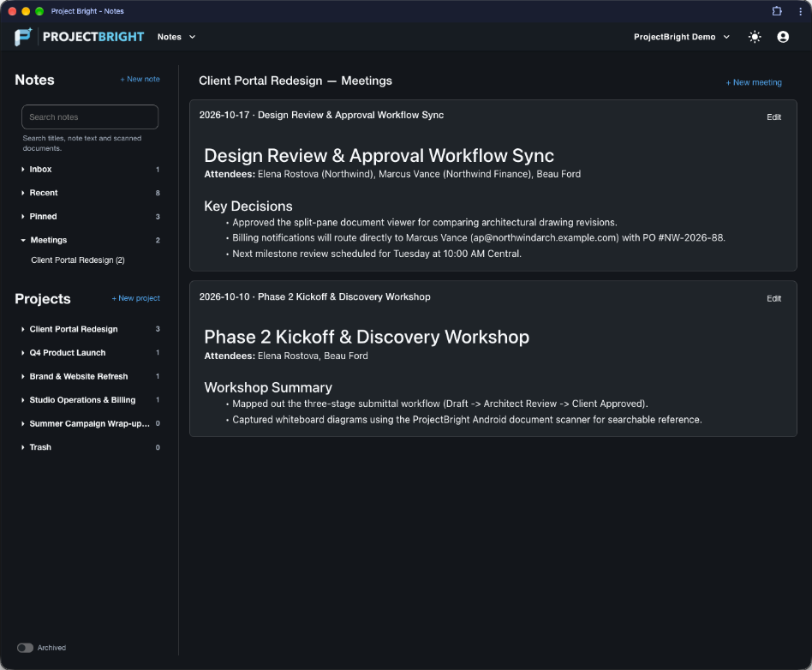Open the Notes dropdown in header
The width and height of the screenshot is (812, 670).
[176, 37]
